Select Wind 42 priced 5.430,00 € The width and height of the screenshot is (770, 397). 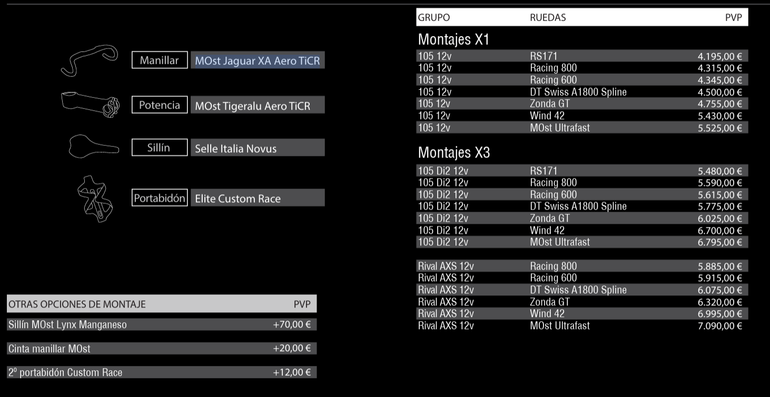[547, 115]
